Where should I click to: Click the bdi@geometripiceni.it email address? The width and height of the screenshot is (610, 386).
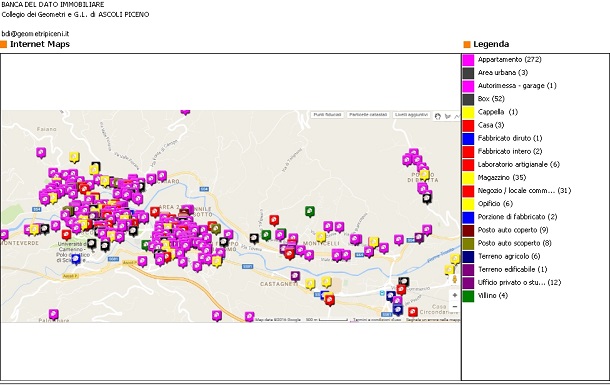(35, 34)
